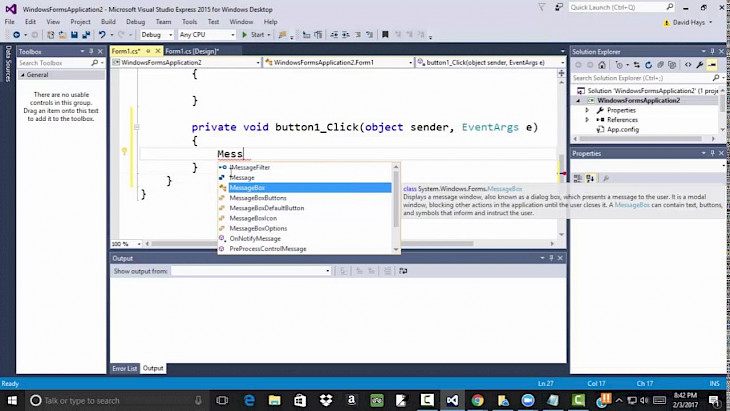Click the New Project toolbar icon
730x411 pixels.
pyautogui.click(x=50, y=35)
